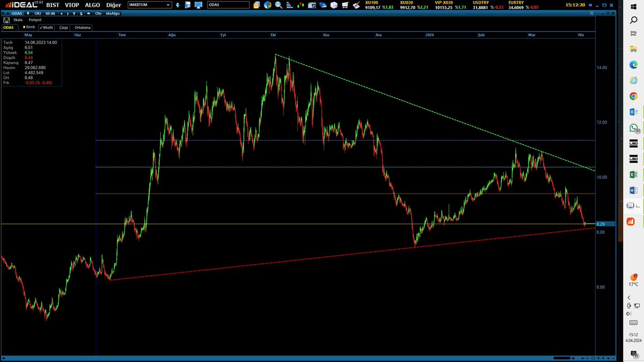Viewport: 644px width, 362px height.
Task: Click the X tools icon on chart title bar
Action: click(591, 13)
